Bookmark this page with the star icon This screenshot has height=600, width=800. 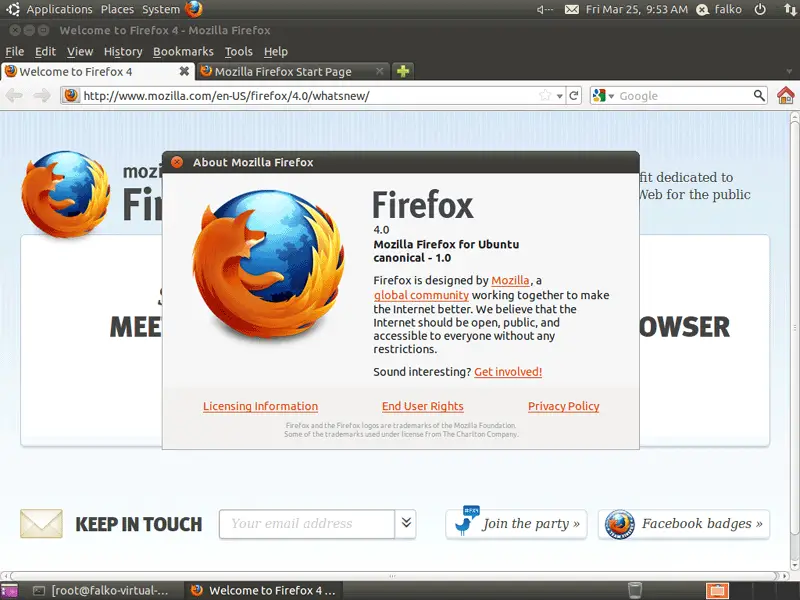coord(545,95)
